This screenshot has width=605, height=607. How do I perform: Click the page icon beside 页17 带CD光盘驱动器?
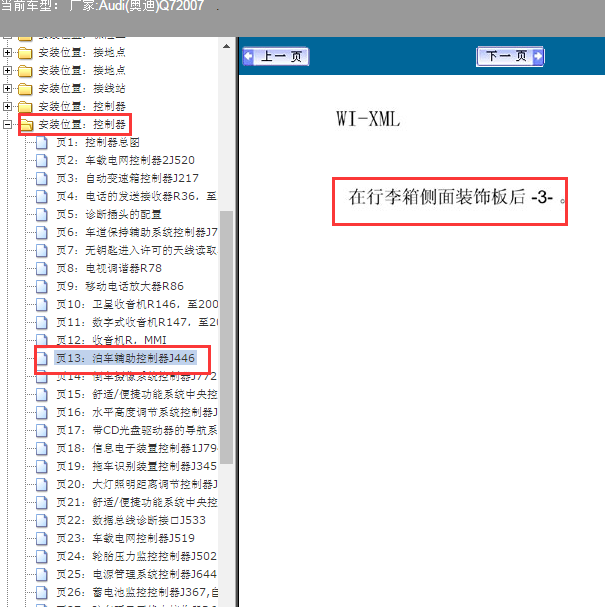(x=42, y=430)
